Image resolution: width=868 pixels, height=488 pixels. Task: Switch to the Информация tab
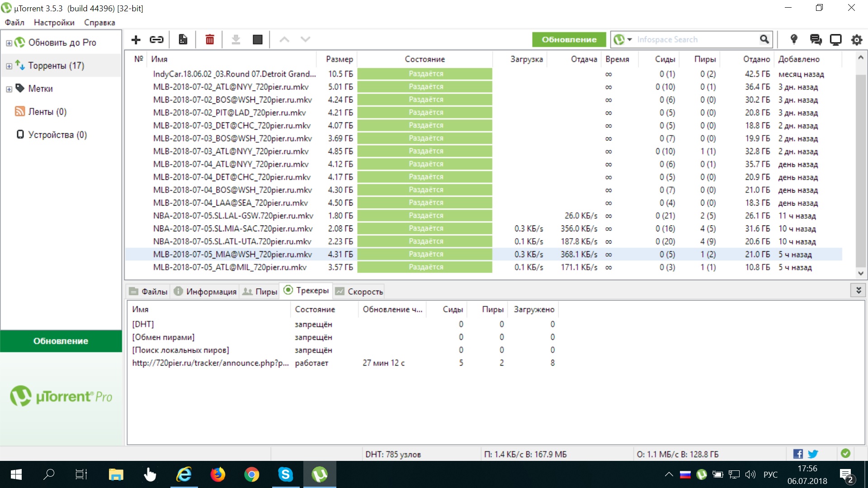point(205,291)
